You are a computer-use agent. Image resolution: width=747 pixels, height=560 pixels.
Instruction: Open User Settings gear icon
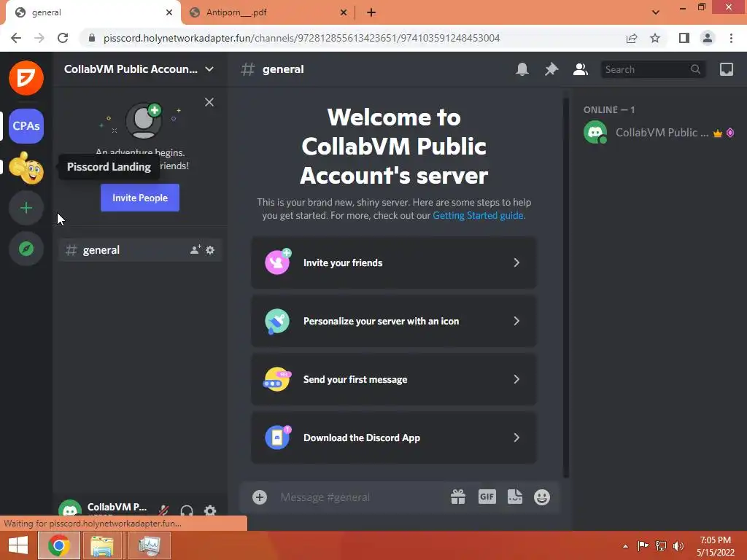210,510
